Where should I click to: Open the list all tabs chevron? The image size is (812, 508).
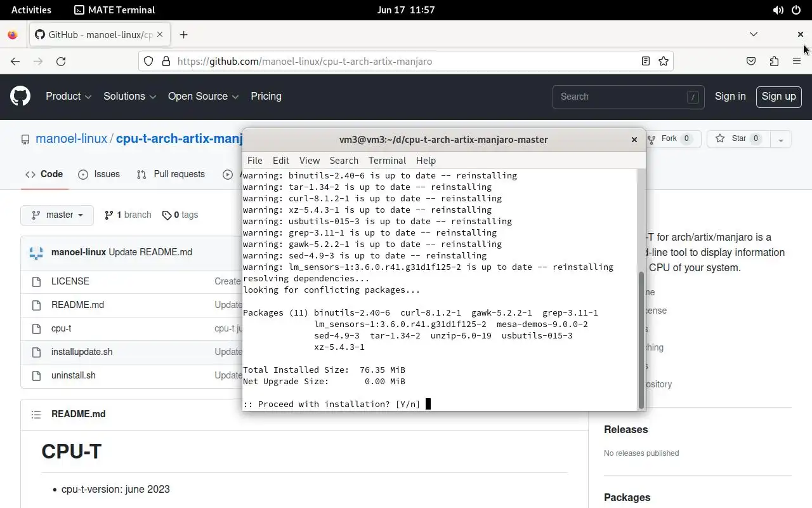click(x=754, y=34)
